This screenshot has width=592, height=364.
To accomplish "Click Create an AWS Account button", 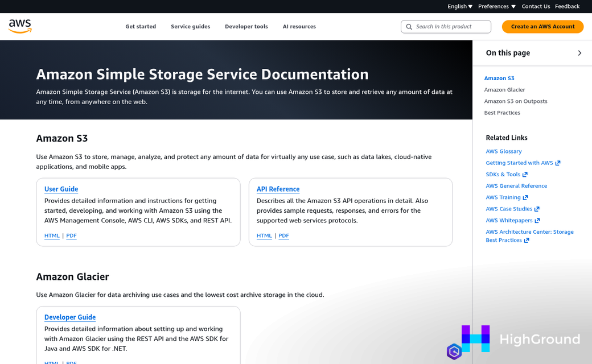I will [542, 26].
